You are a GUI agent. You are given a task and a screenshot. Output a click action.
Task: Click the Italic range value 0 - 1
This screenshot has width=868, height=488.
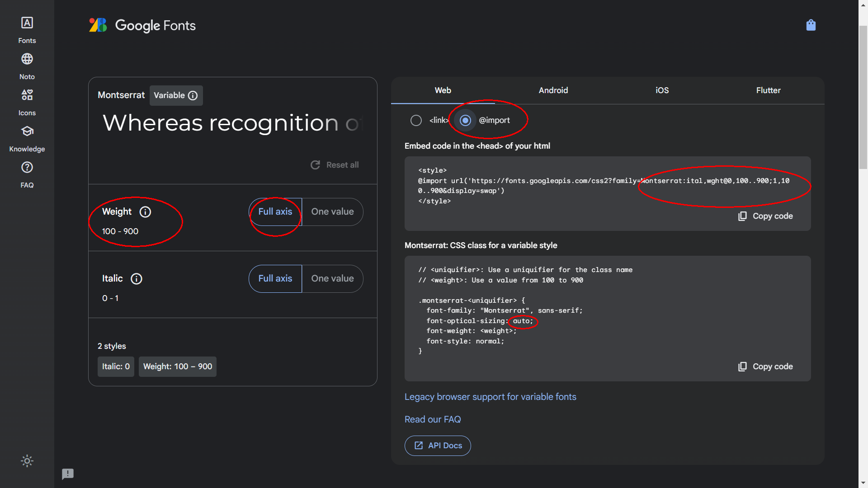[110, 298]
